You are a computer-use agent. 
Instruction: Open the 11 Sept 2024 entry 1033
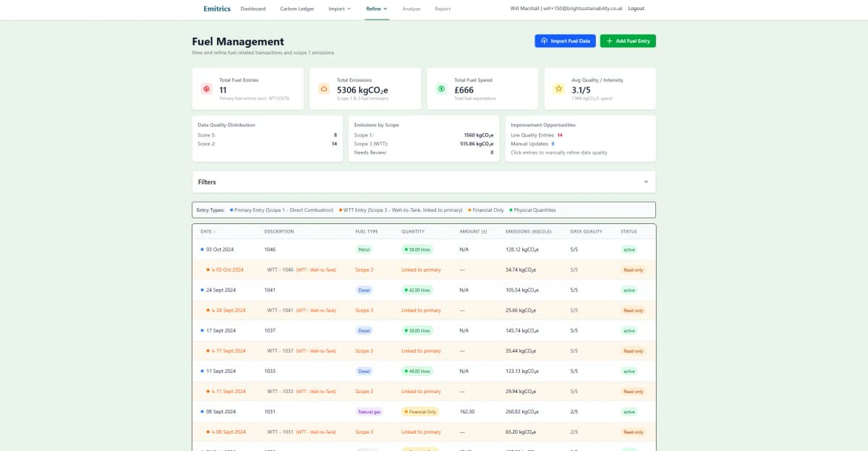pos(424,371)
